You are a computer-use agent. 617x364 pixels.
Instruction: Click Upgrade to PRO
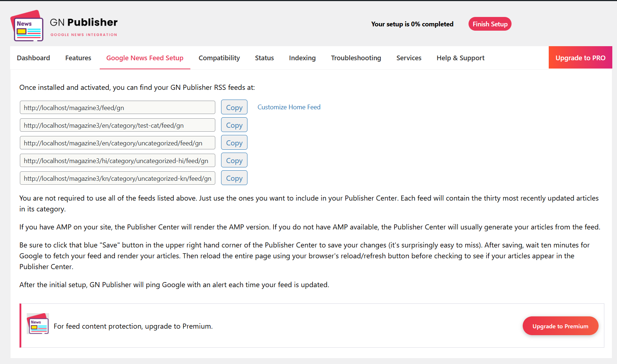(x=580, y=57)
